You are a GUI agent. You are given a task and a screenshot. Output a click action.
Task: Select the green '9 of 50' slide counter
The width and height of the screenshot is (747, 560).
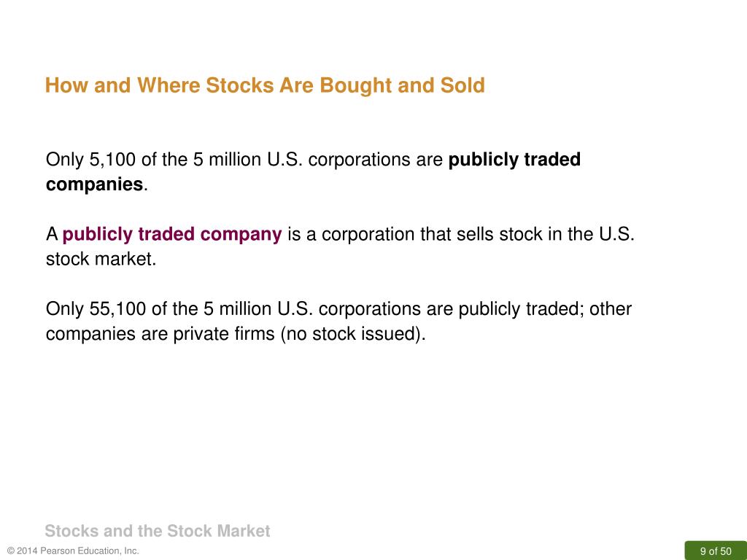[x=716, y=551]
